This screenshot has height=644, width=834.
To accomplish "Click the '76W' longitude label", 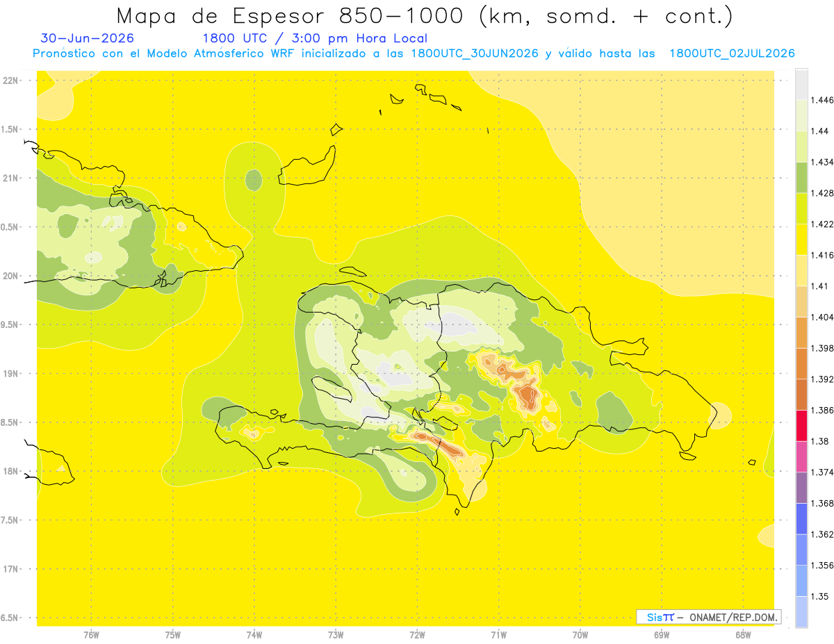I will 92,635.
